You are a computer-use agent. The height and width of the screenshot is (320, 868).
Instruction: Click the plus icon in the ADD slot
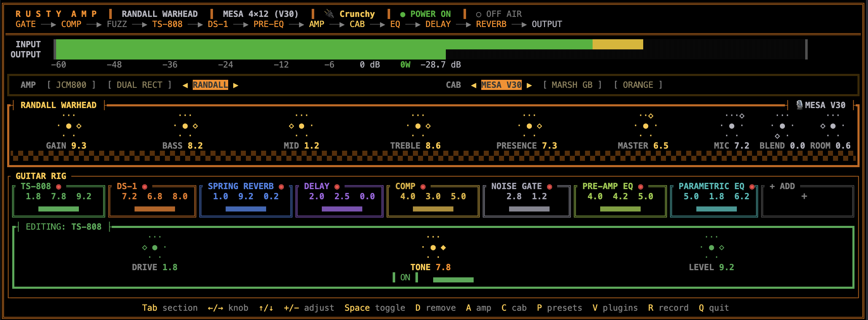pos(804,196)
